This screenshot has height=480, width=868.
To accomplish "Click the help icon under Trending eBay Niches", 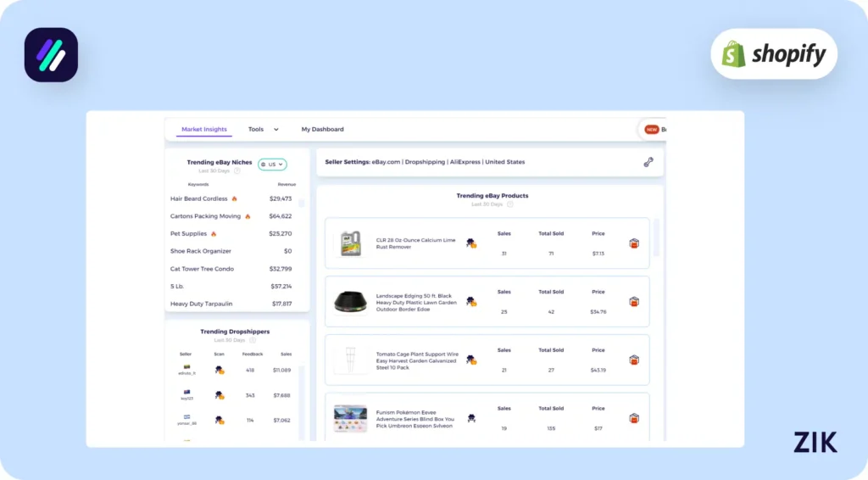I will pyautogui.click(x=236, y=171).
